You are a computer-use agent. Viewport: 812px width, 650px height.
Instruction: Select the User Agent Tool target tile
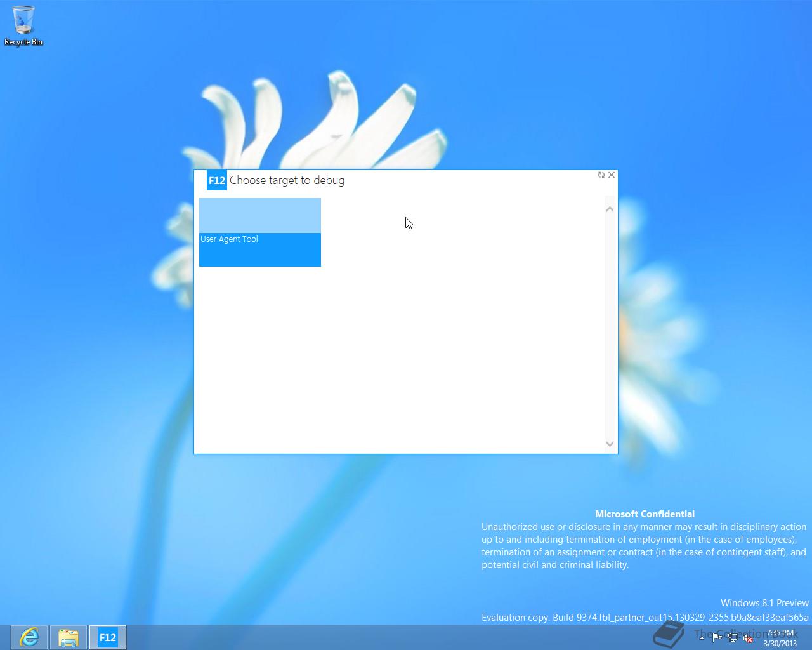(x=260, y=232)
